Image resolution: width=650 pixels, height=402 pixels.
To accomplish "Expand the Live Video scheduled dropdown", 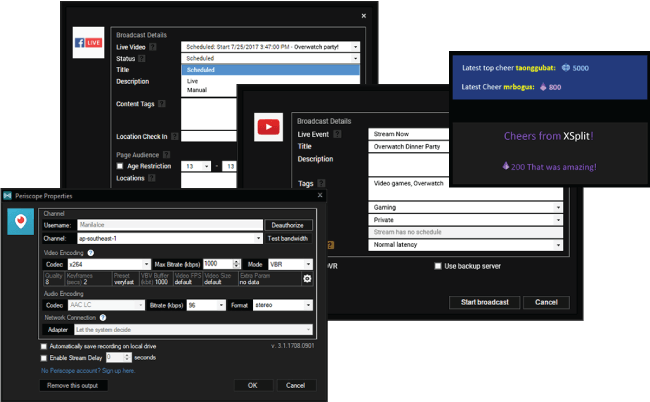I will [x=355, y=47].
